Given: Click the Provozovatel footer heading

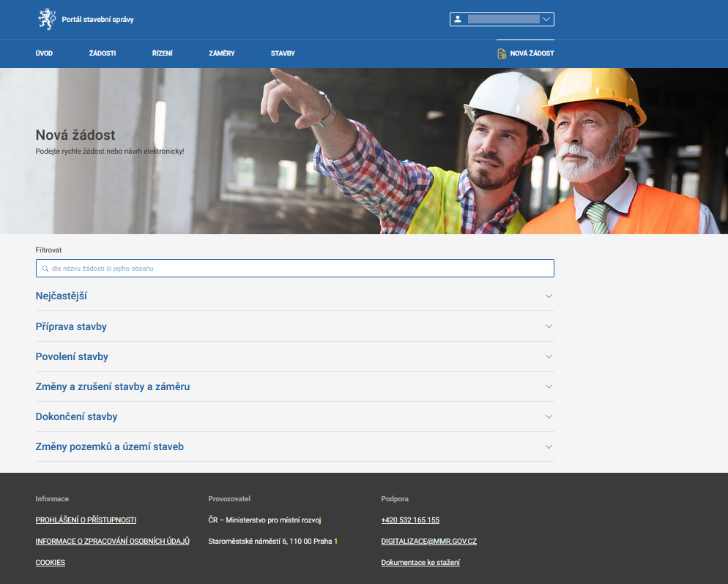Looking at the screenshot, I should (229, 499).
